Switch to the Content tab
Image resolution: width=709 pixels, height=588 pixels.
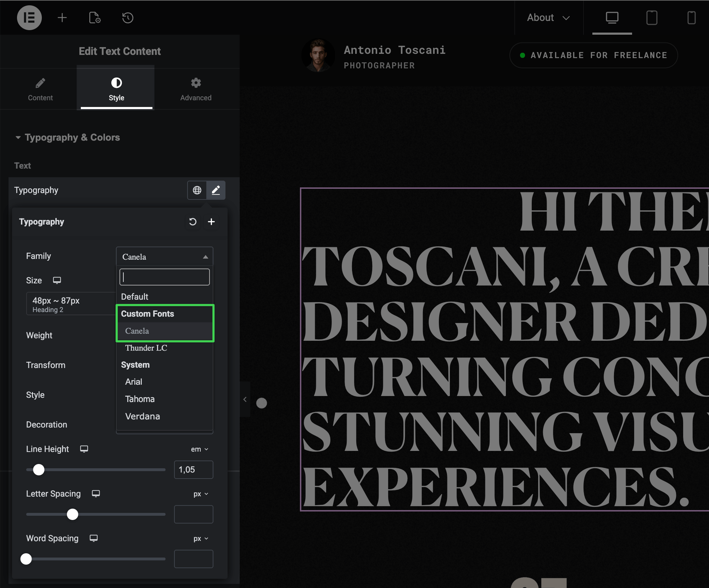40,89
